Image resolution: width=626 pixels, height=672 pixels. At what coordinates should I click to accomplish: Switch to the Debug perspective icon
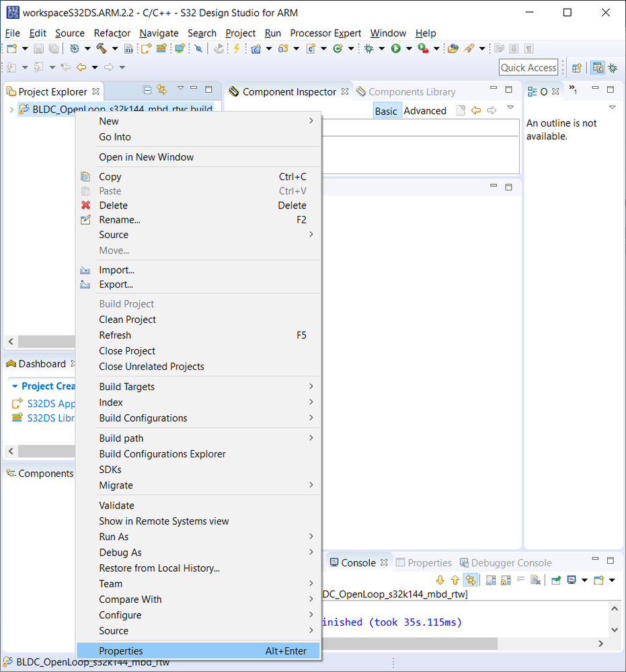coord(613,68)
